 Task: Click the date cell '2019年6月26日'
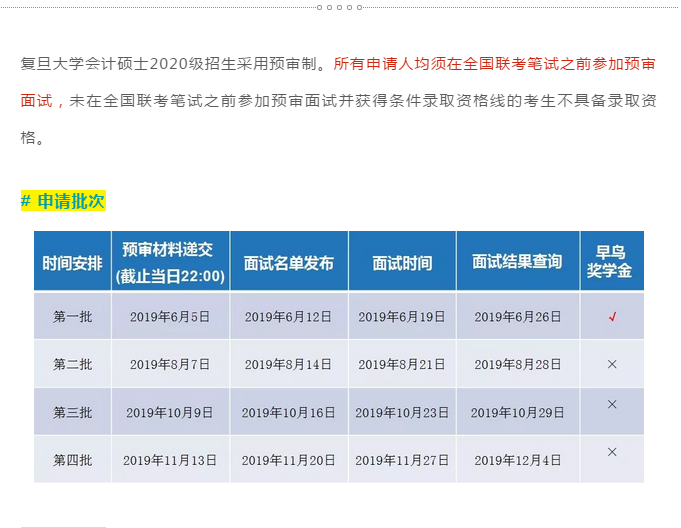518,317
